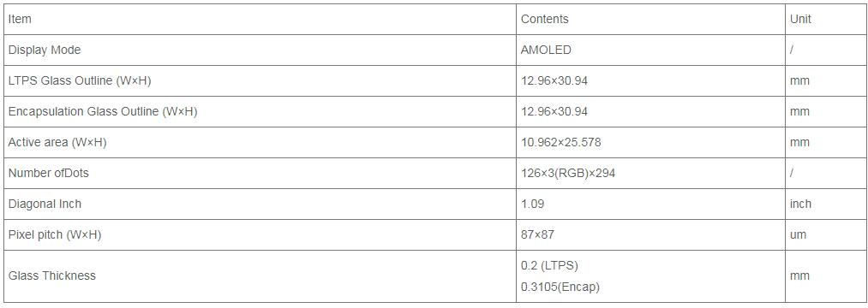The height and width of the screenshot is (308, 868).
Task: Select 'LTPS Glass Outline (W×H)' label
Action: tap(79, 80)
